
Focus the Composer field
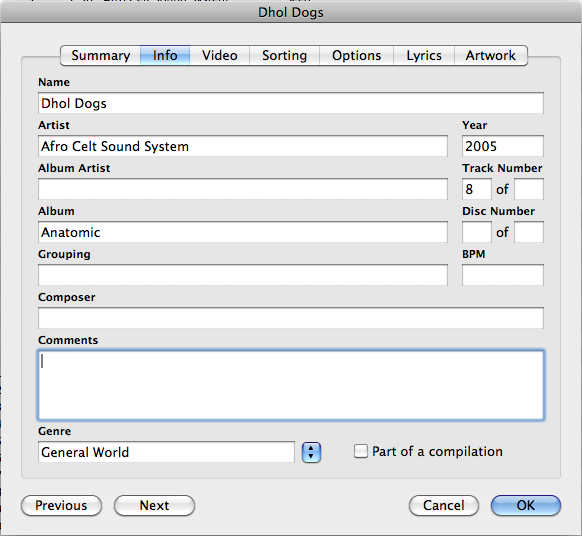pyautogui.click(x=291, y=318)
